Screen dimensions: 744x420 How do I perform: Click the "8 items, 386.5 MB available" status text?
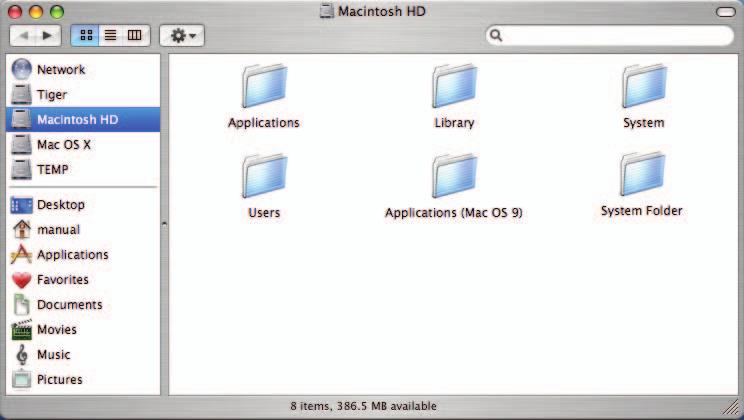point(363,406)
